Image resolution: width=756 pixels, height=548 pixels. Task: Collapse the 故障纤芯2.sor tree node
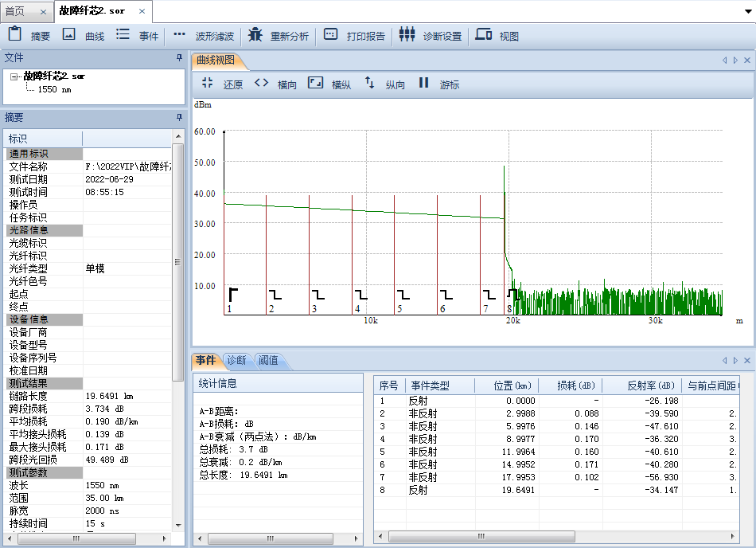15,76
